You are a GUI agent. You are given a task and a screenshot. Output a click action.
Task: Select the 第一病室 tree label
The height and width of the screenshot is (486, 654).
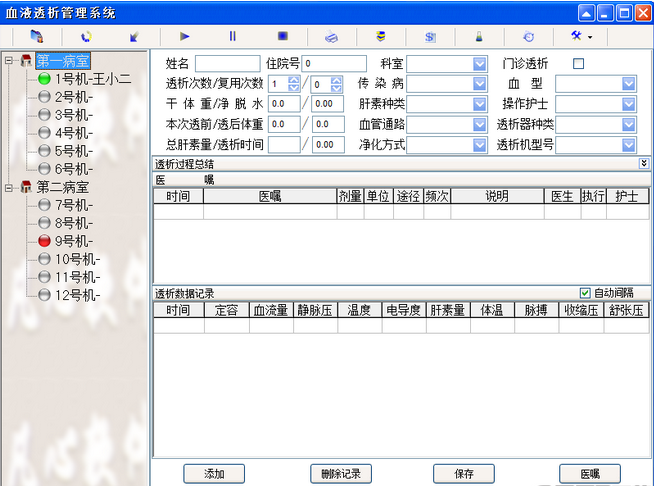pos(63,61)
